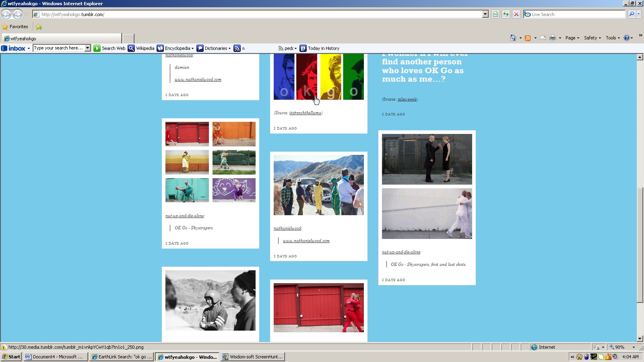This screenshot has width=644, height=362.
Task: Open the purple mural dancers thumbnail
Action: [234, 190]
